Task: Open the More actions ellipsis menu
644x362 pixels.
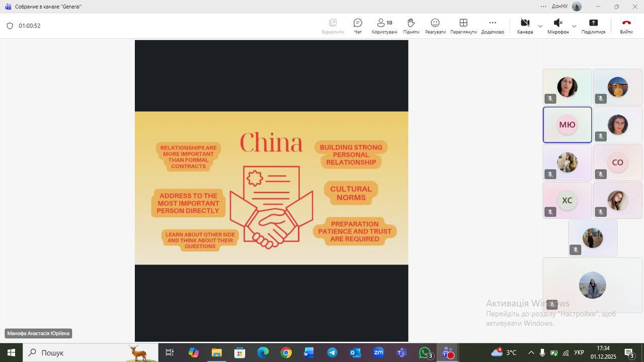Action: 493,26
